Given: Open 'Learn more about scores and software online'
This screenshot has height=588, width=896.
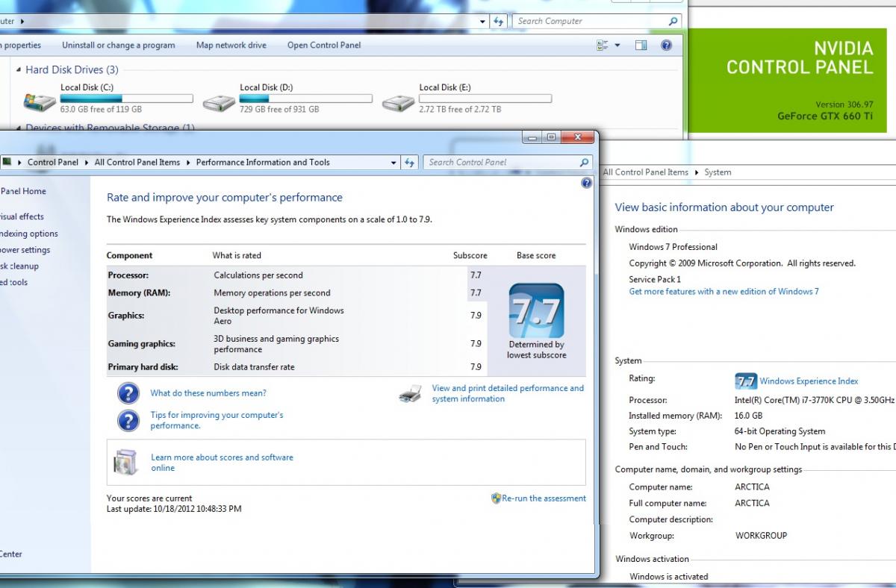Looking at the screenshot, I should 222,463.
